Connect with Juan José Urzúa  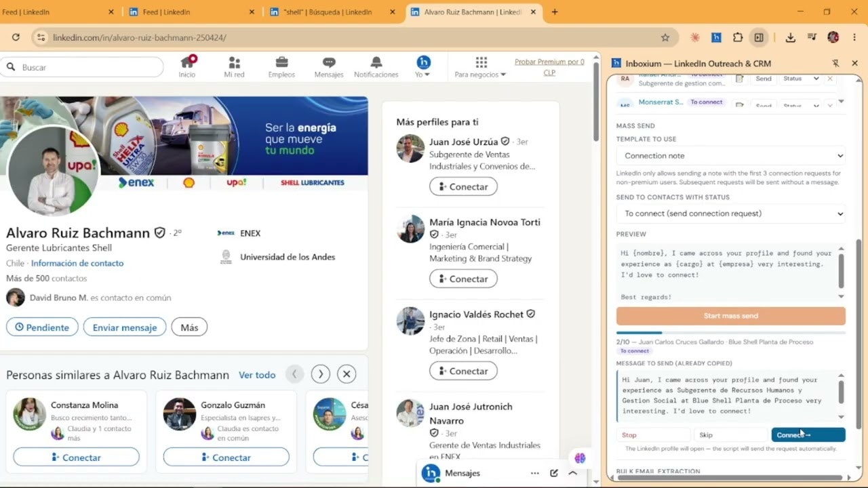(x=463, y=186)
